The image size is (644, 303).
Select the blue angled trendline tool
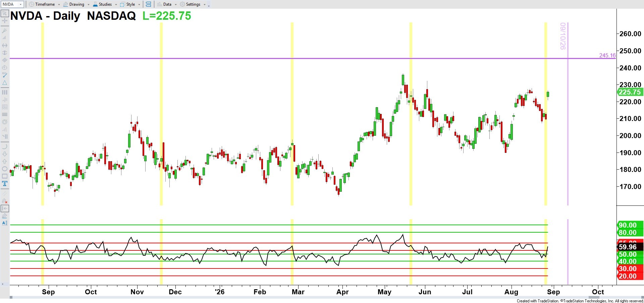click(x=5, y=75)
